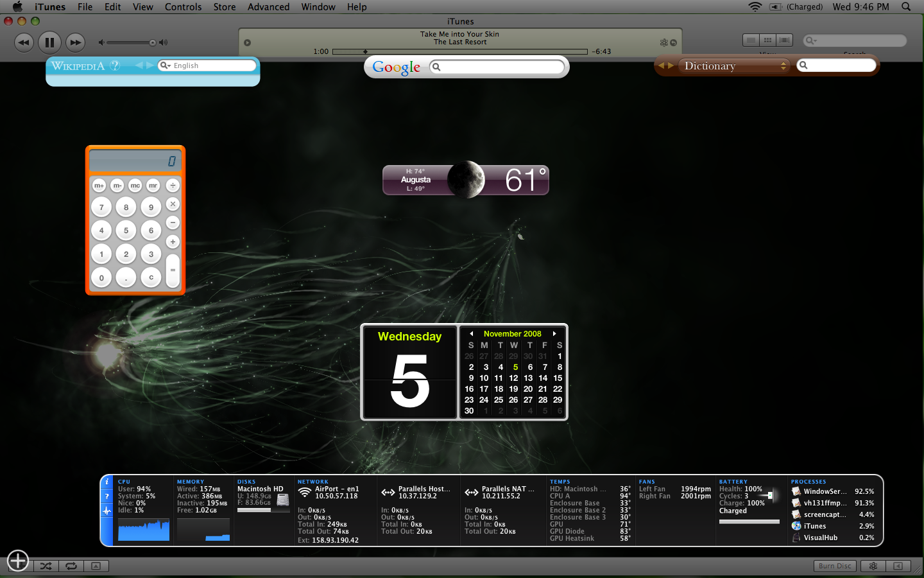Click calculator number 5 key
The image size is (924, 578).
click(x=126, y=231)
